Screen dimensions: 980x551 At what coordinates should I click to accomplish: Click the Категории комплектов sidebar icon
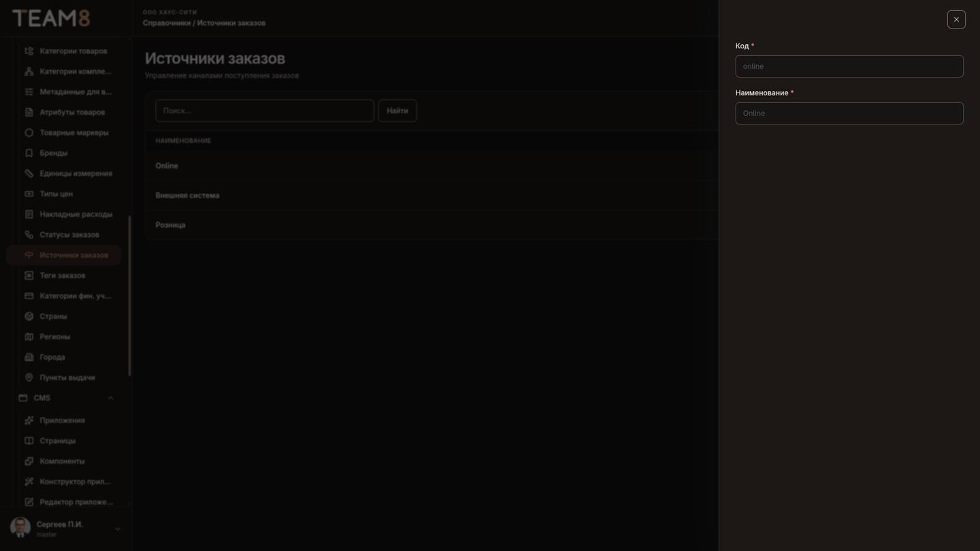click(x=29, y=71)
